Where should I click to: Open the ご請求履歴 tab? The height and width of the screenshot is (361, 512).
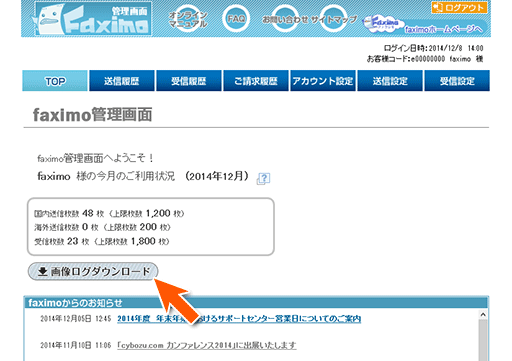coord(256,81)
